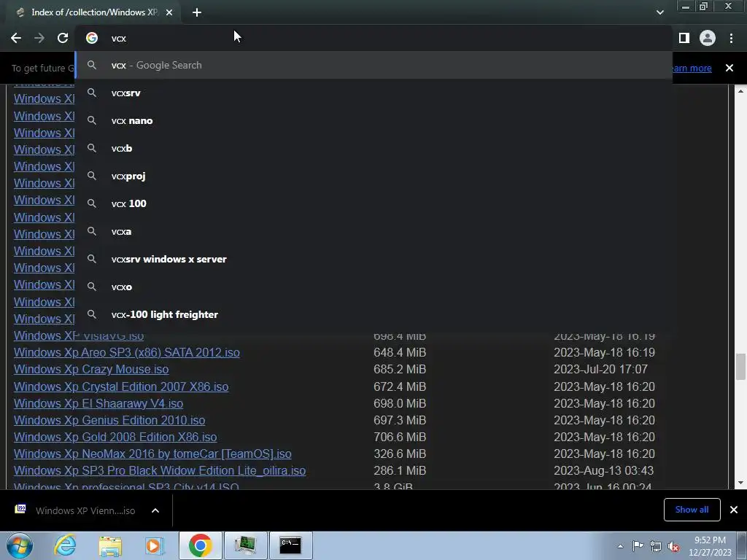This screenshot has width=747, height=560.
Task: Select the Index of /collection/Windows XP tab
Action: coord(93,12)
